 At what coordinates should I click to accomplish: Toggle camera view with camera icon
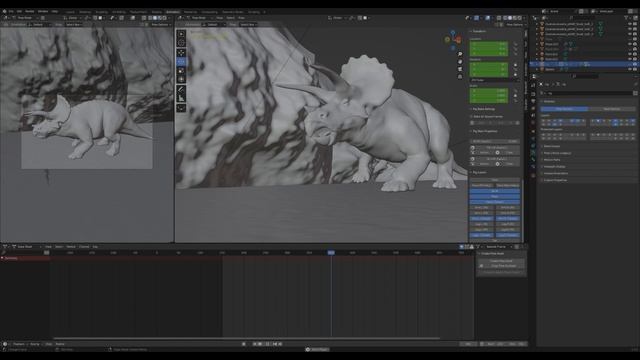click(x=460, y=69)
